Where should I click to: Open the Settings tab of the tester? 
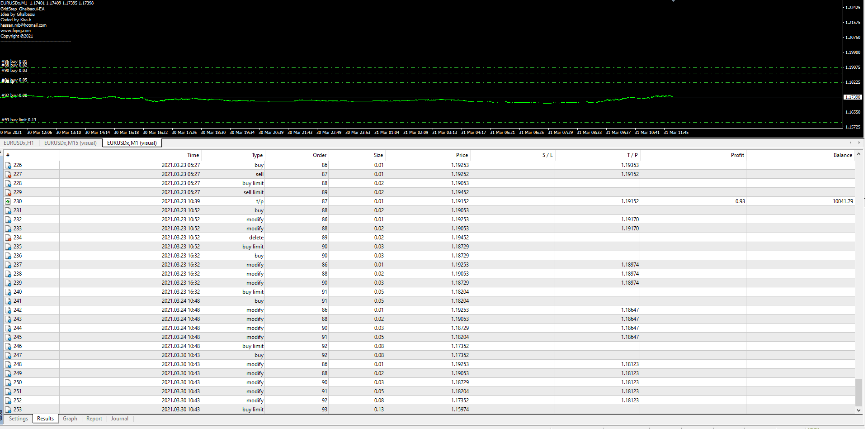point(19,419)
